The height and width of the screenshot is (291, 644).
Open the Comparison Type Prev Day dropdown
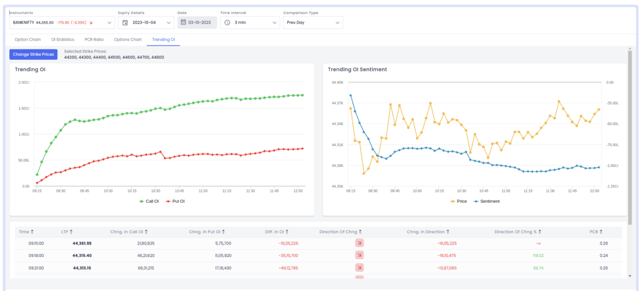(313, 23)
